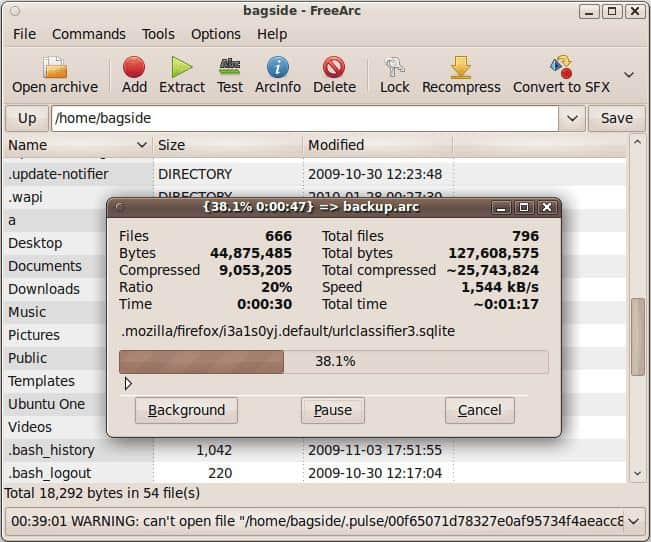This screenshot has width=651, height=542.
Task: Close the backup.arc progress dialog
Action: point(547,207)
